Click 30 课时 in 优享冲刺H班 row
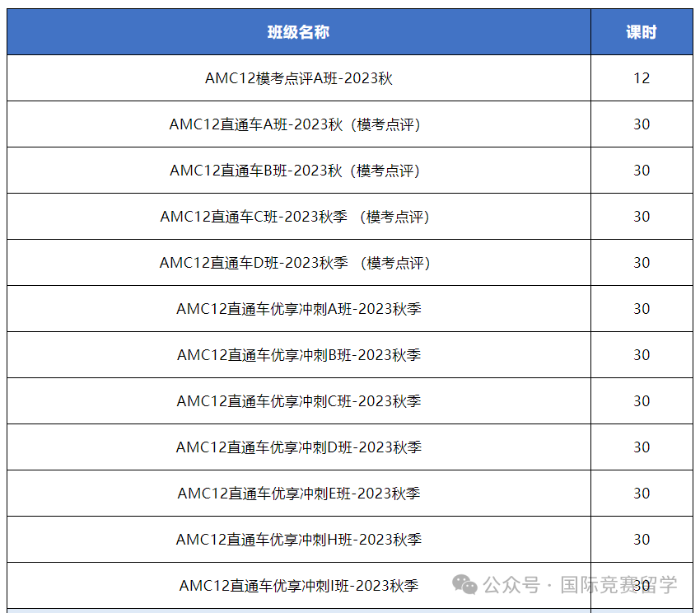 (x=642, y=540)
